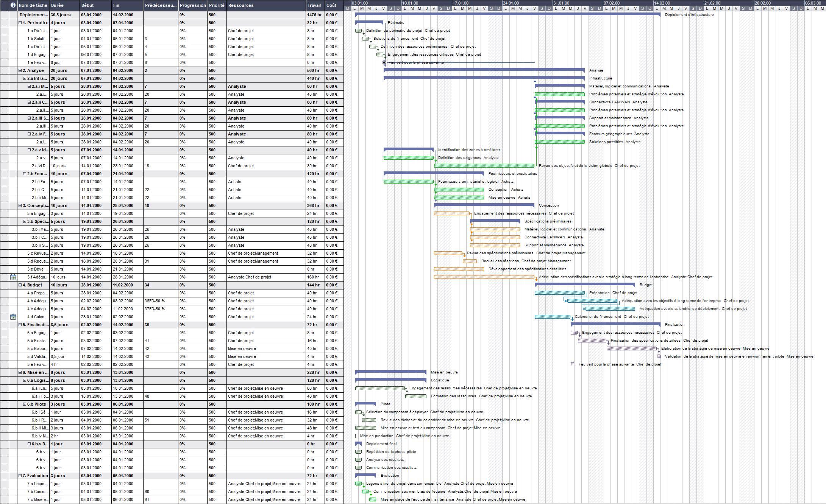Click 'Mise en oeuvre' resource on row 5.c
The height and width of the screenshot is (504, 826).
[x=266, y=348]
